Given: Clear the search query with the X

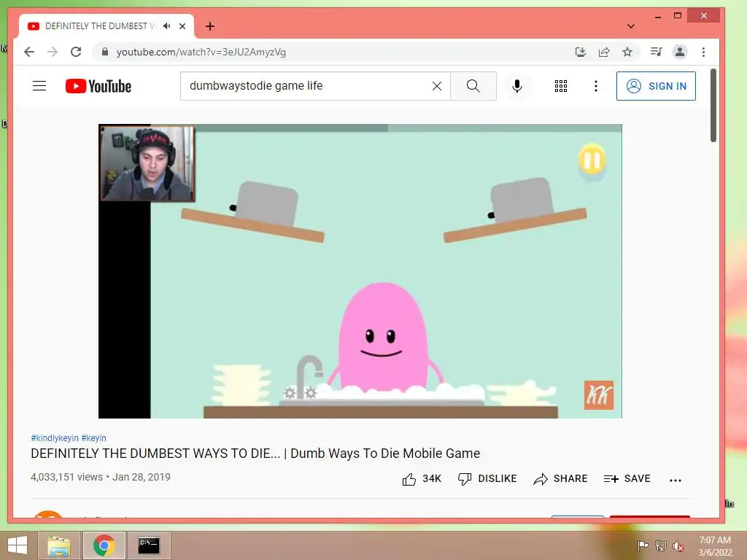Looking at the screenshot, I should pyautogui.click(x=437, y=86).
